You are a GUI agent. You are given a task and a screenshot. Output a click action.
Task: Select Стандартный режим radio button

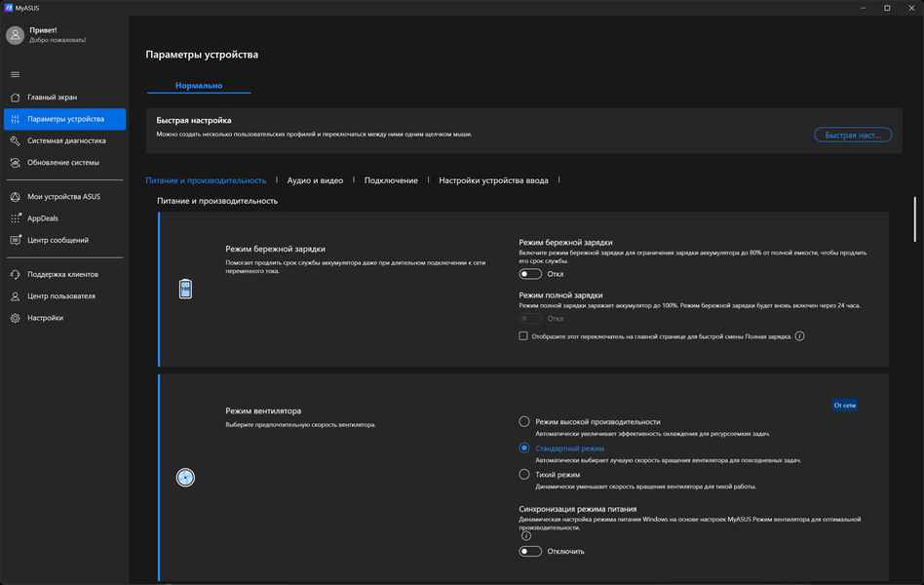tap(523, 448)
